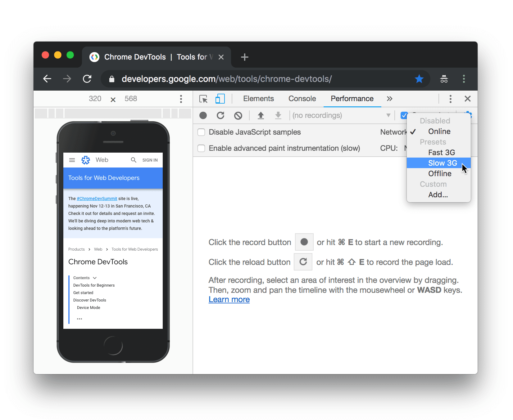Click the record button in Performance toolbar
This screenshot has height=420, width=513.
coord(203,116)
